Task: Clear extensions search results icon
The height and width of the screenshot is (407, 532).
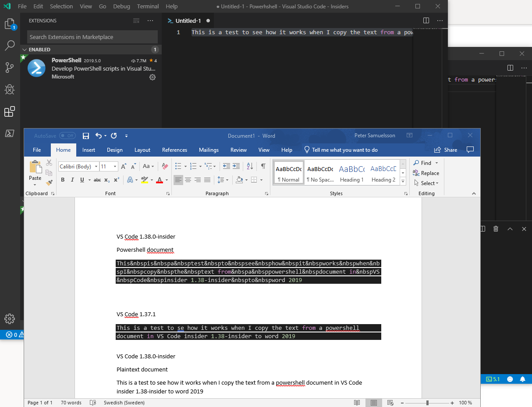Action: point(136,21)
